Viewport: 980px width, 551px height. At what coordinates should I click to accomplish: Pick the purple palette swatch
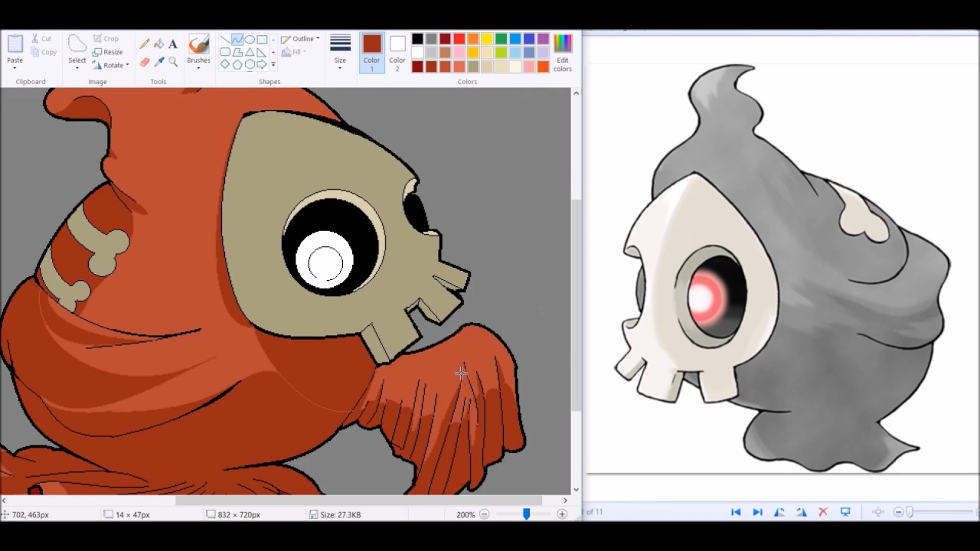pos(543,39)
